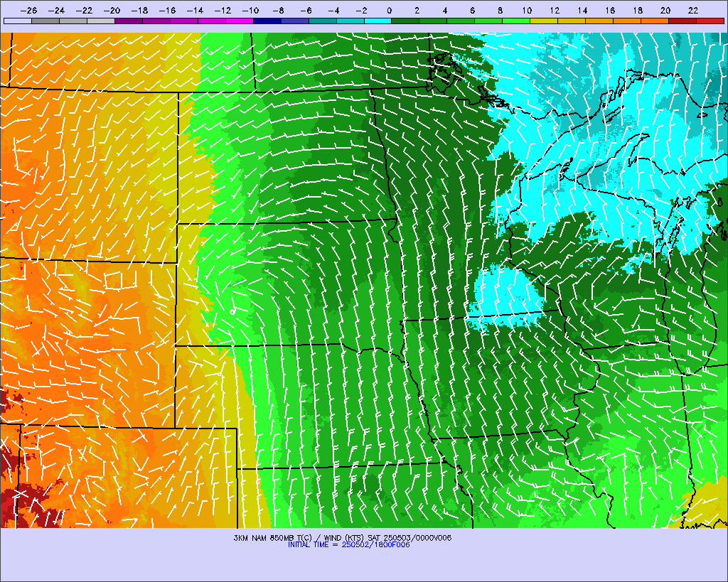Pick the yellow swatch between 10 and 12
The width and height of the screenshot is (728, 582).
pos(544,21)
